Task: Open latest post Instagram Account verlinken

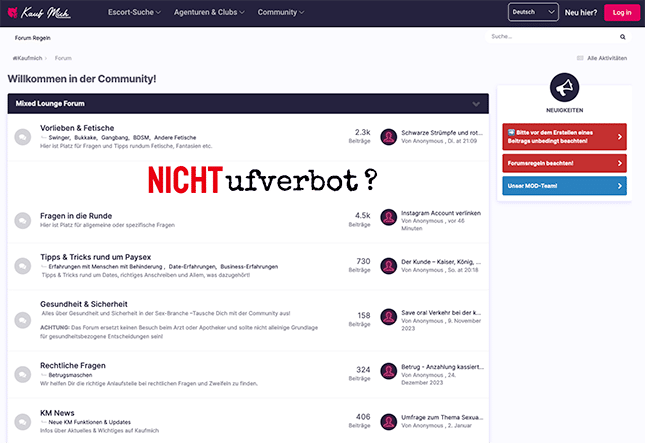Action: [441, 213]
